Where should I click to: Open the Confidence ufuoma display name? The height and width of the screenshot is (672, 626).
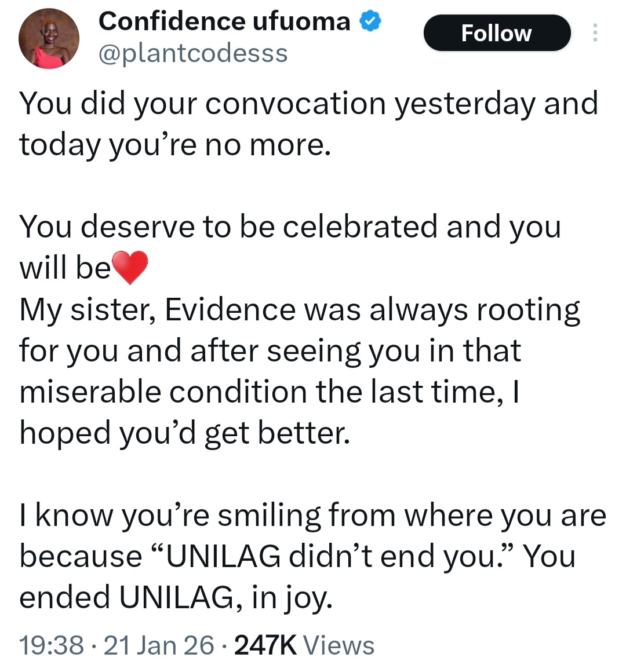point(224,22)
